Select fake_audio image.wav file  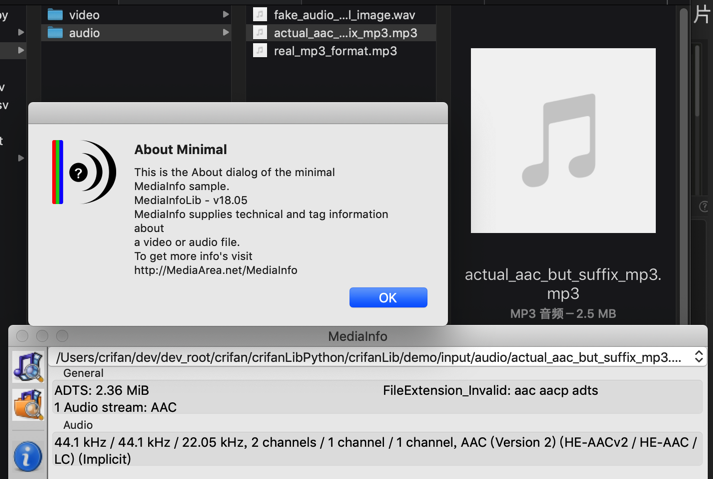click(341, 15)
